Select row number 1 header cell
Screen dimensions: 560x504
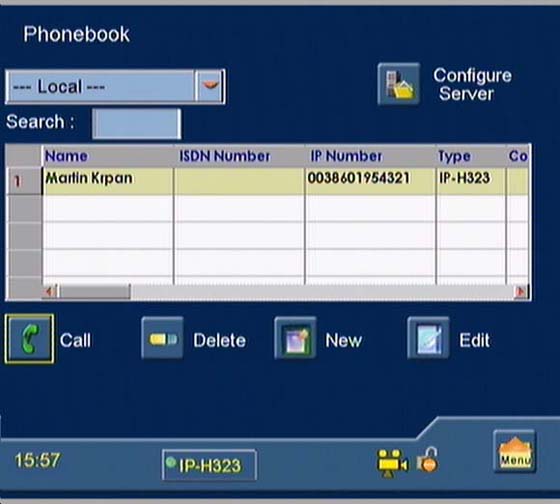[x=24, y=181]
